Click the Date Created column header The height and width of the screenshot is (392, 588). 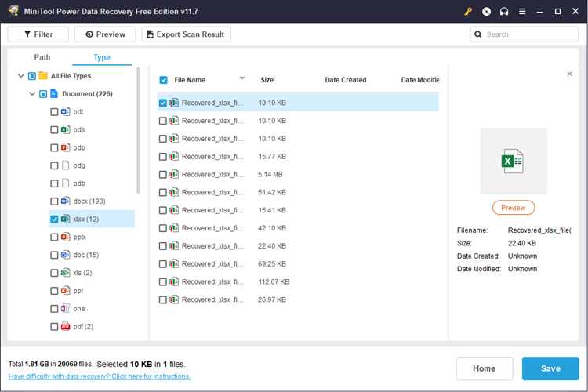(346, 80)
